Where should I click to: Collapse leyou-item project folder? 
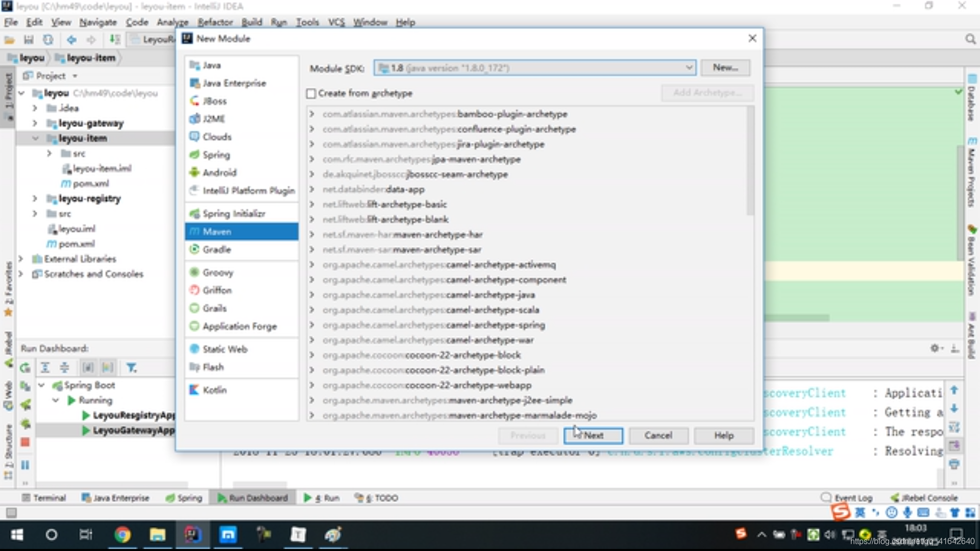(35, 138)
